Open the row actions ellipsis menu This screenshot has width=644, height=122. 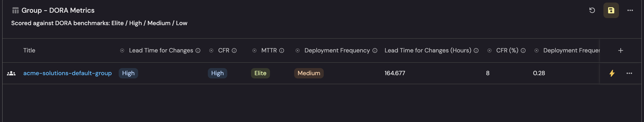[x=629, y=73]
